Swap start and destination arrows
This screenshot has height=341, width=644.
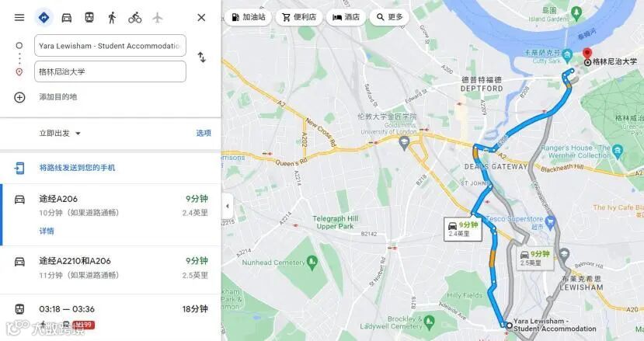pyautogui.click(x=202, y=57)
